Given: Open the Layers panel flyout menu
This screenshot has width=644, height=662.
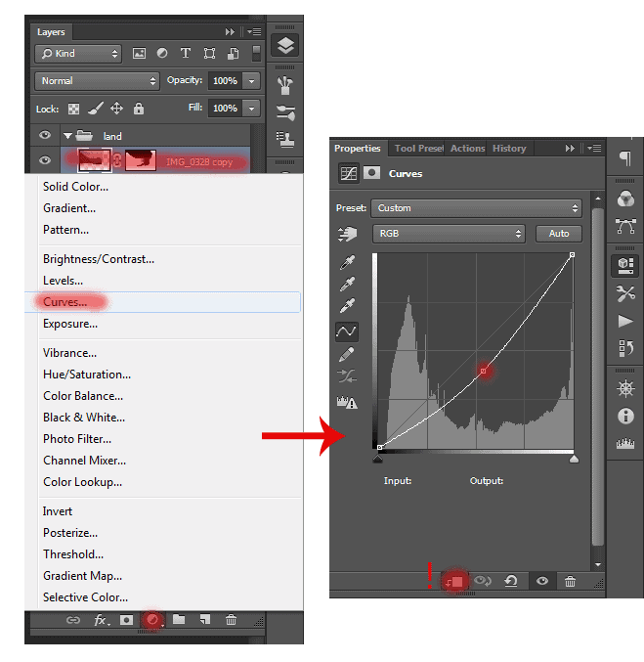Looking at the screenshot, I should point(254,31).
